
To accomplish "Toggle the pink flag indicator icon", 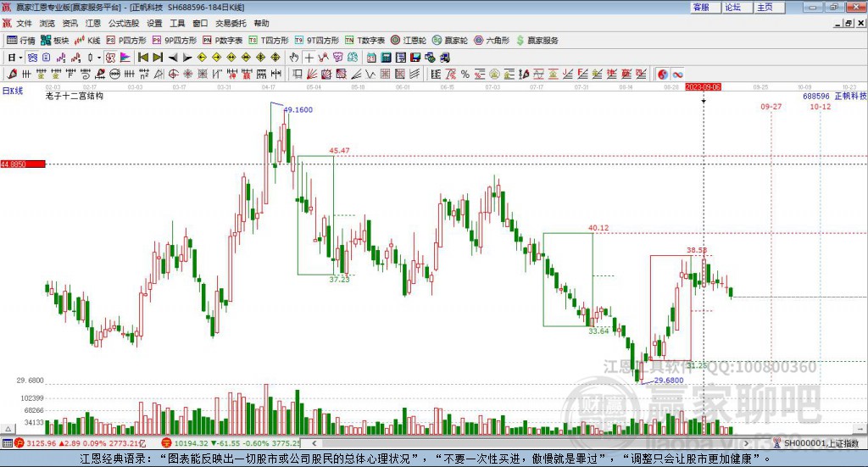I will tap(125, 58).
